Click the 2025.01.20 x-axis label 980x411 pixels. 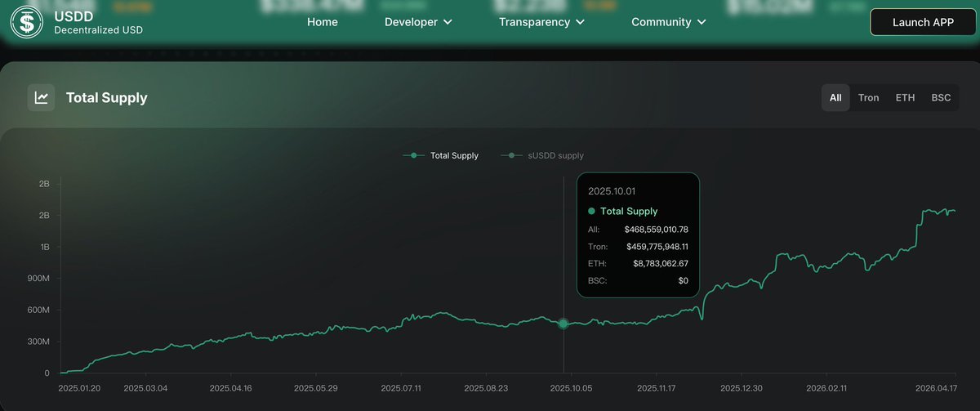click(80, 389)
